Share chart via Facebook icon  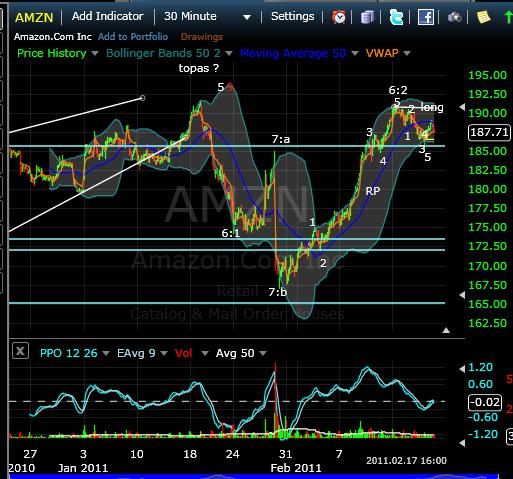click(426, 17)
